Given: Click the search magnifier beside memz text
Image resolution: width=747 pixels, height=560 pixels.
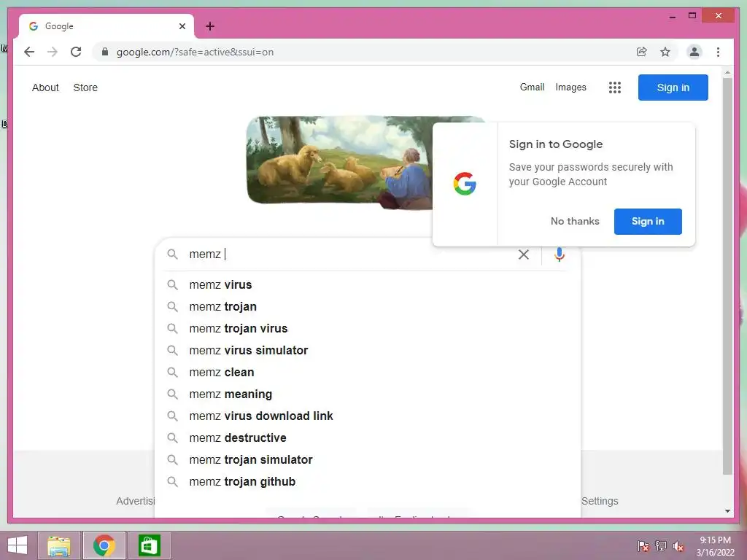Looking at the screenshot, I should 172,254.
